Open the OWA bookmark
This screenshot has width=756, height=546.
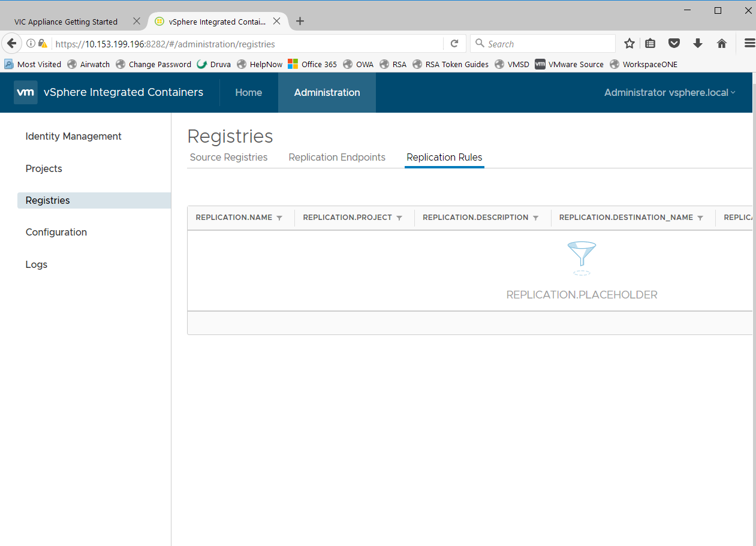point(359,64)
